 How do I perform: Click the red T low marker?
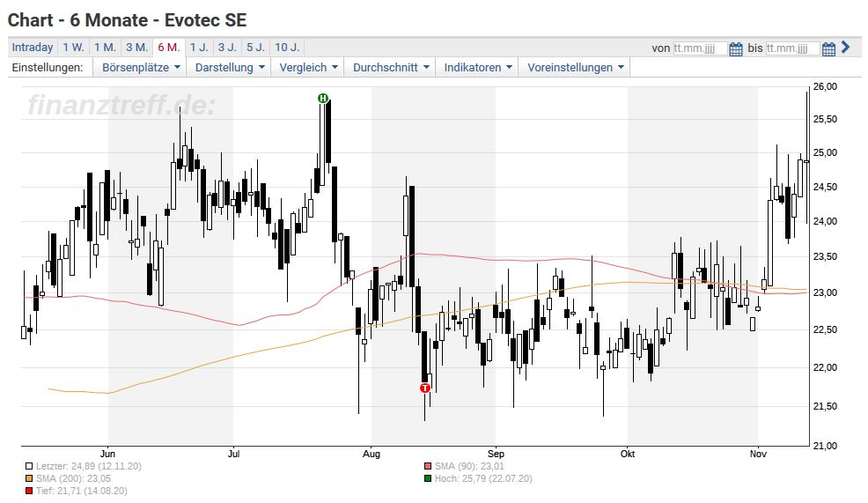424,388
